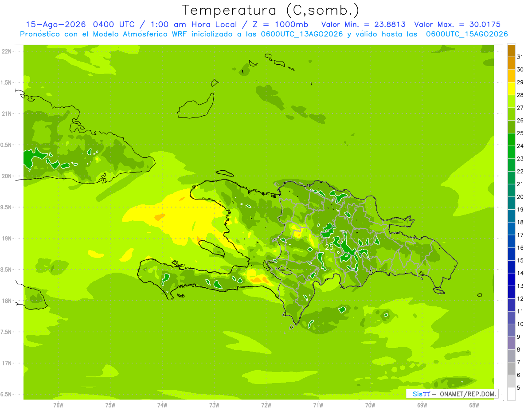Image resolution: width=532 pixels, height=411 pixels.
Task: Click the legend swatch between 27 and 28
Action: (511, 102)
